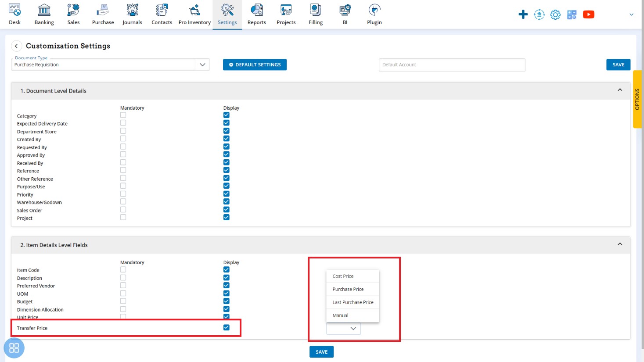
Task: Open the floating grid launcher icon
Action: [14, 348]
